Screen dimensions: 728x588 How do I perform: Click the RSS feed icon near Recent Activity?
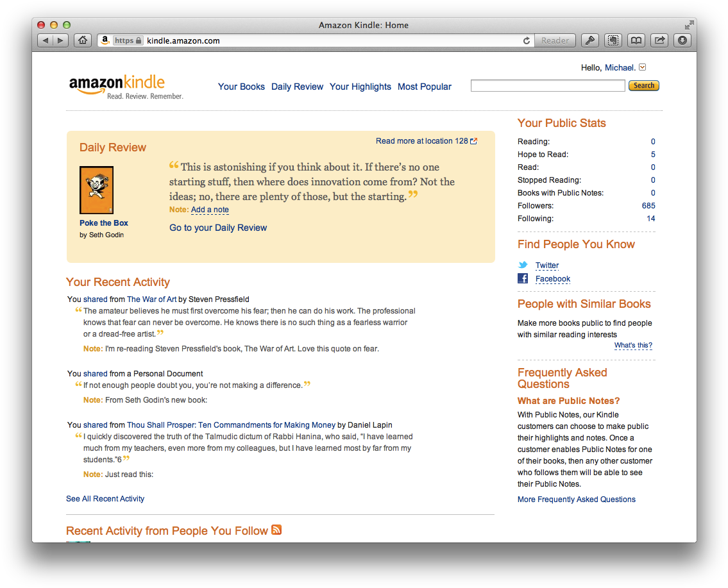276,530
